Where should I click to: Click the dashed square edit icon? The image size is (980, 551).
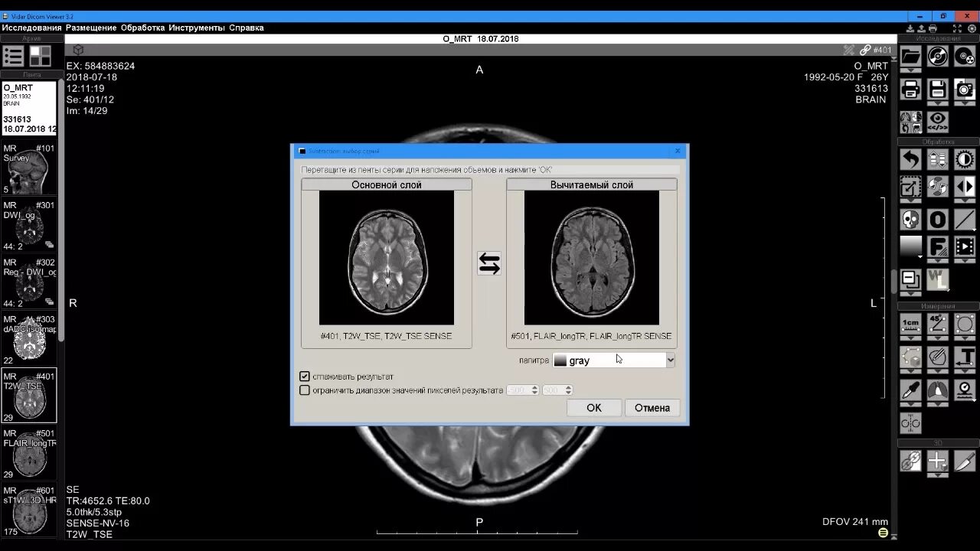pos(910,186)
